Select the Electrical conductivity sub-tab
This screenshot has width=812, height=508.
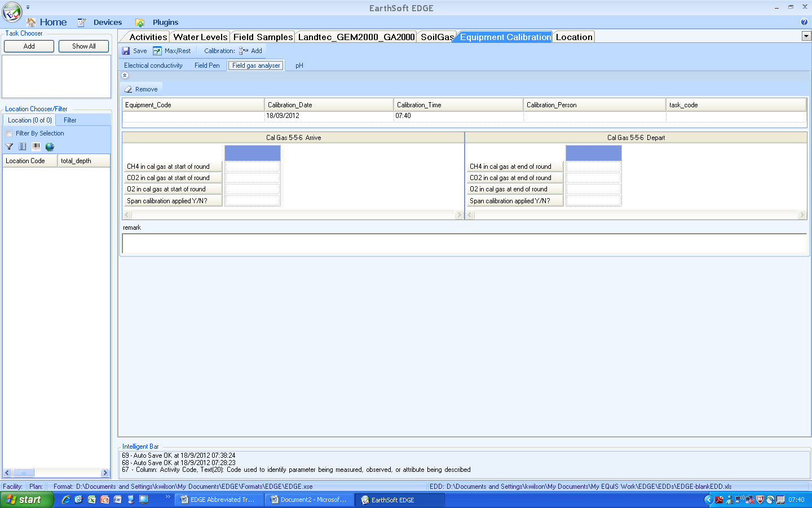click(x=153, y=65)
